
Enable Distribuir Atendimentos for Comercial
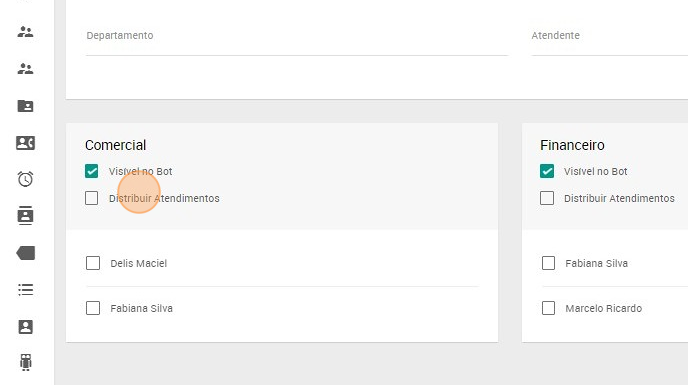click(x=92, y=198)
